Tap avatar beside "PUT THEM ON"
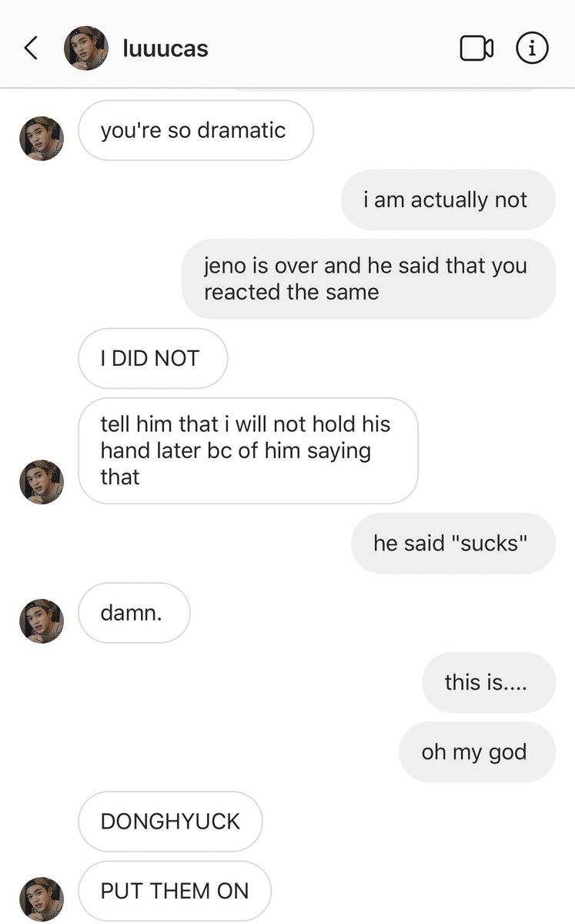The width and height of the screenshot is (575, 924). point(42,899)
